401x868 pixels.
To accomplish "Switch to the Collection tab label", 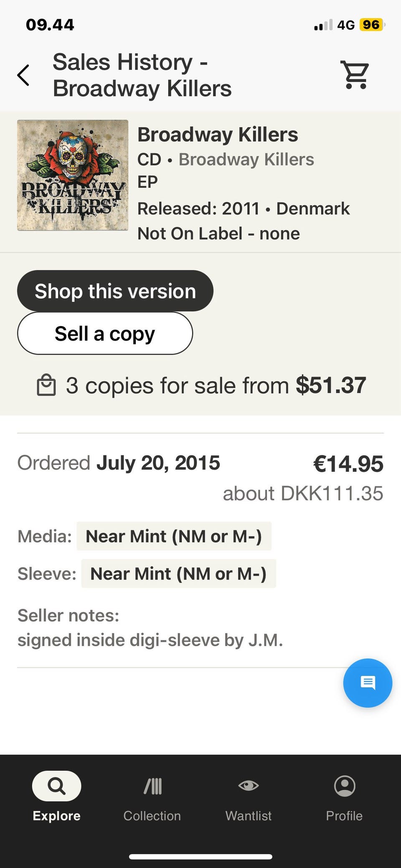I will [x=152, y=816].
